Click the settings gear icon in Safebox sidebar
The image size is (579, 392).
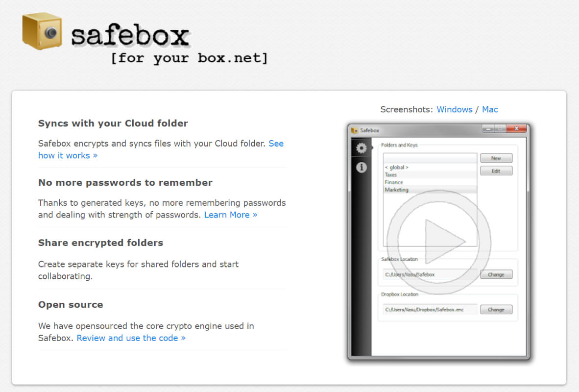tap(361, 148)
